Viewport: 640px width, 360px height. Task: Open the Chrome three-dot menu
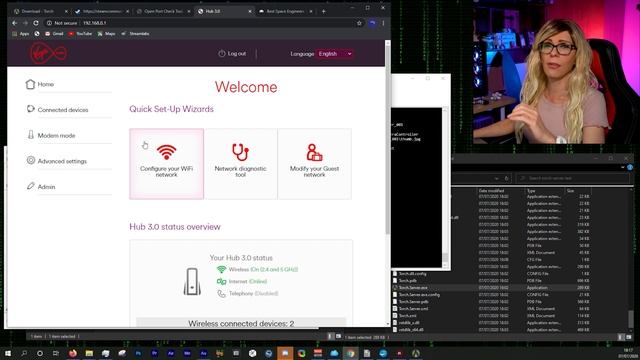pos(383,23)
